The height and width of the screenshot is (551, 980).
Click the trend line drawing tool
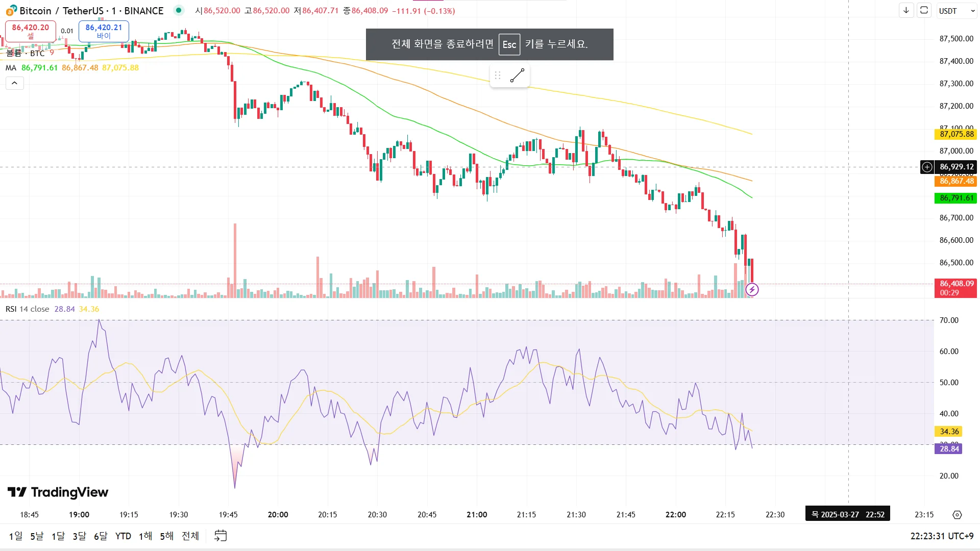pyautogui.click(x=517, y=76)
